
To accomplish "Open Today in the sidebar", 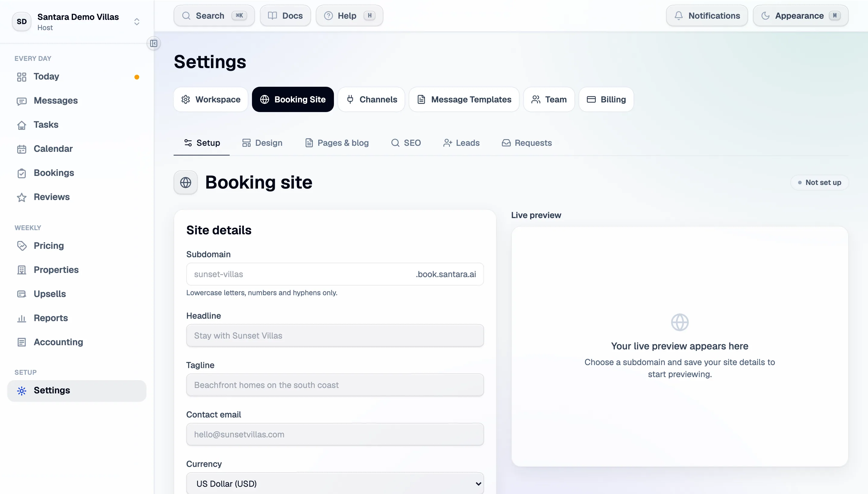I will 77,77.
